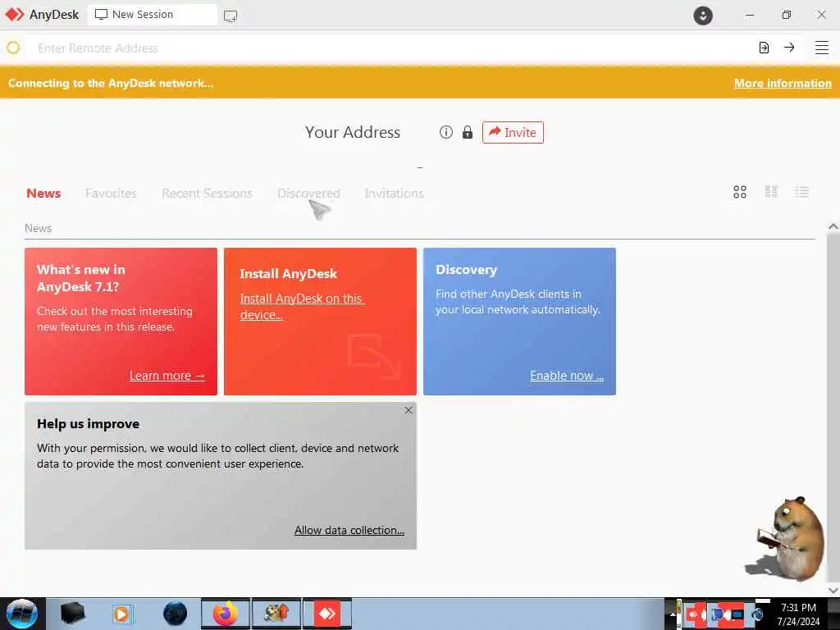
Task: Open the black box taskbar icon
Action: coord(72,614)
